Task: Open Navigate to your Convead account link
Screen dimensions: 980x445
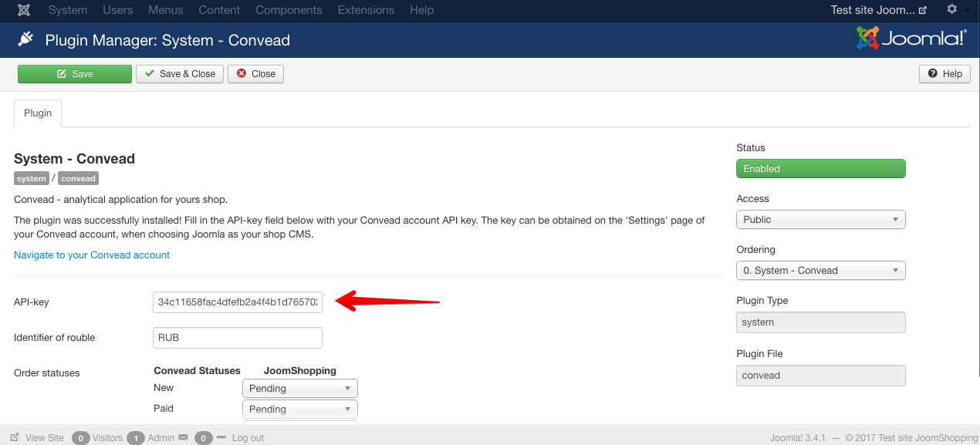Action: [x=92, y=255]
